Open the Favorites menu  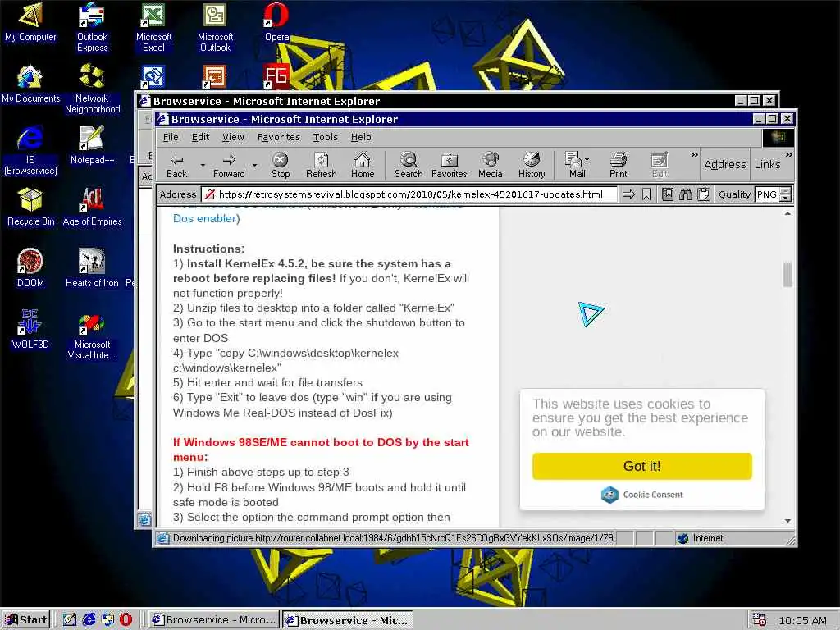pos(279,137)
